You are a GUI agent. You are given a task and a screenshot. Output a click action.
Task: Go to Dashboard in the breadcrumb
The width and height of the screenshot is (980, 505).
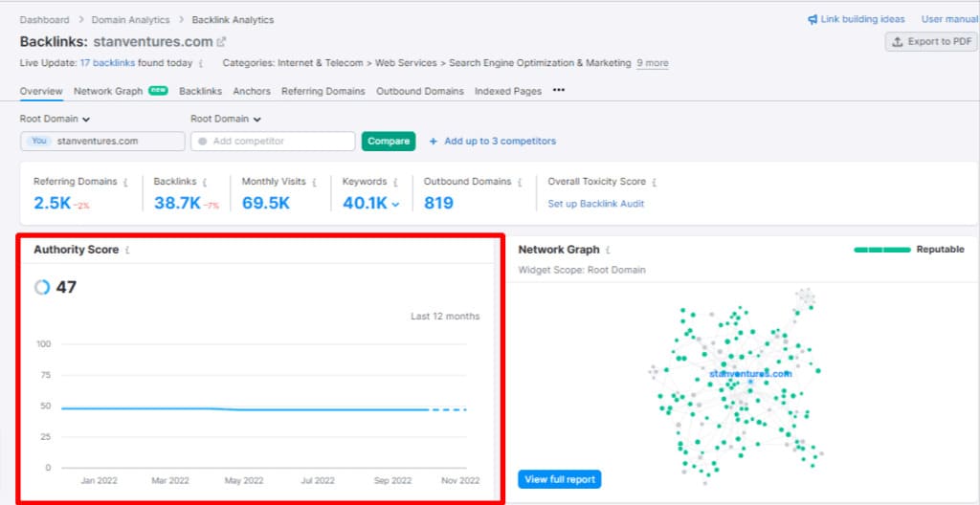click(44, 20)
